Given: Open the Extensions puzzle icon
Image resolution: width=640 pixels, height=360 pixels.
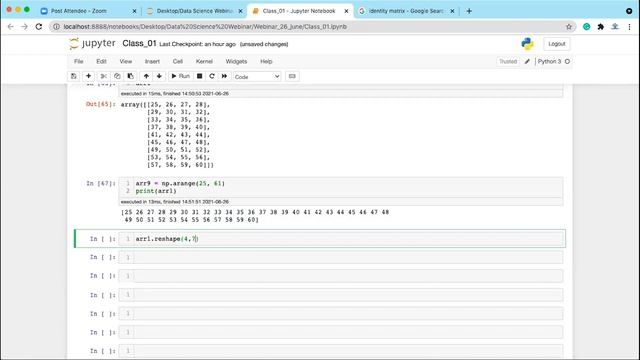Looking at the screenshot, I should [x=601, y=27].
